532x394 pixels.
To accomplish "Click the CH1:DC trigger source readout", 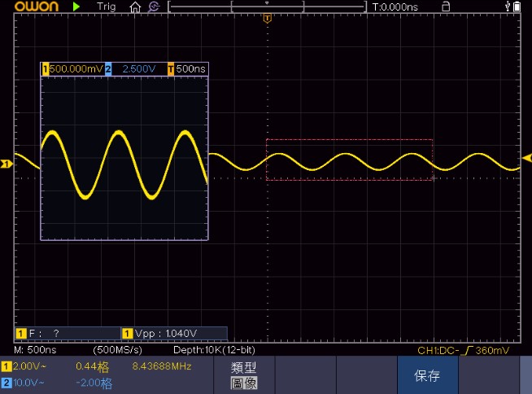I will 438,351.
